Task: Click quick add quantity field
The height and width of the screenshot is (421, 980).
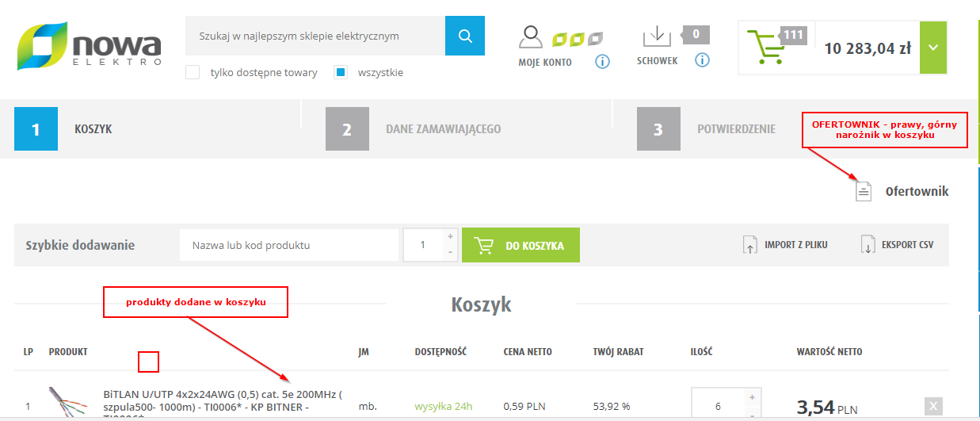Action: (x=423, y=245)
